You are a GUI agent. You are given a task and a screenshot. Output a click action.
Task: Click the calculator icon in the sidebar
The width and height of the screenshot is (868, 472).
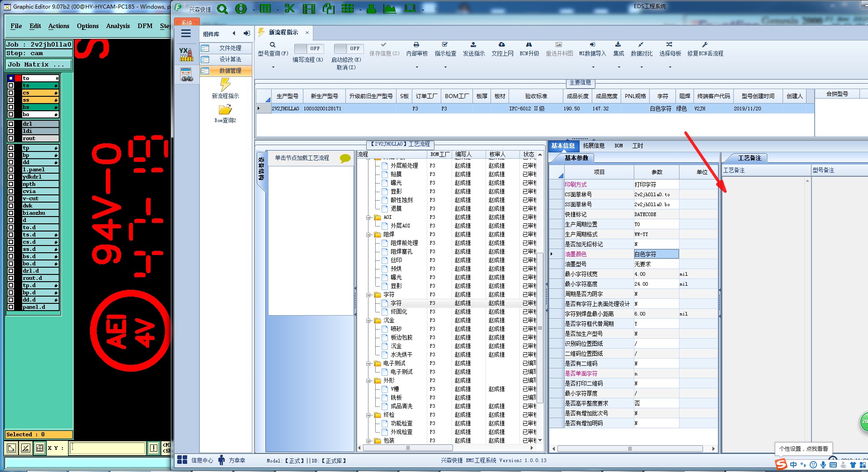point(186,75)
